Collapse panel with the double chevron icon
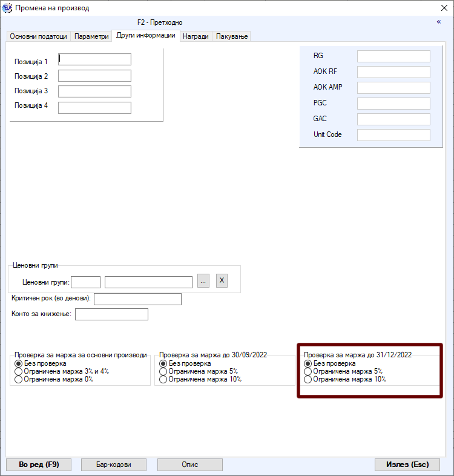The image size is (454, 476). (x=438, y=22)
